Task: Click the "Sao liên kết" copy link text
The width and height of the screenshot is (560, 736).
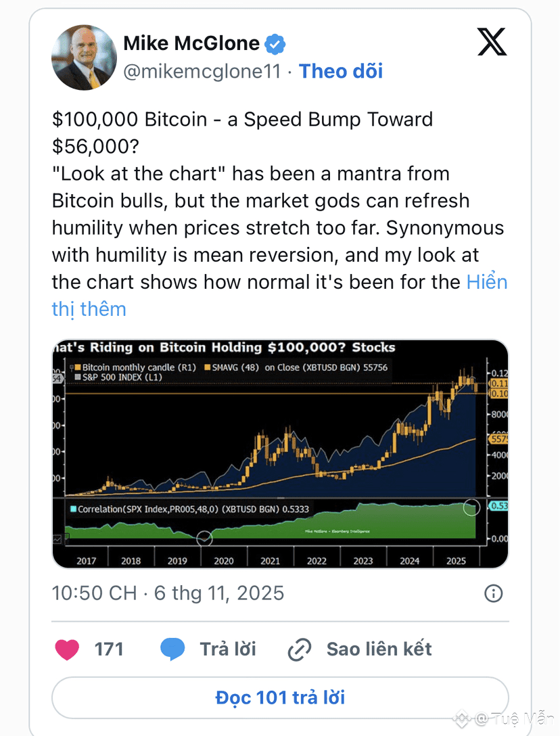Action: (379, 649)
